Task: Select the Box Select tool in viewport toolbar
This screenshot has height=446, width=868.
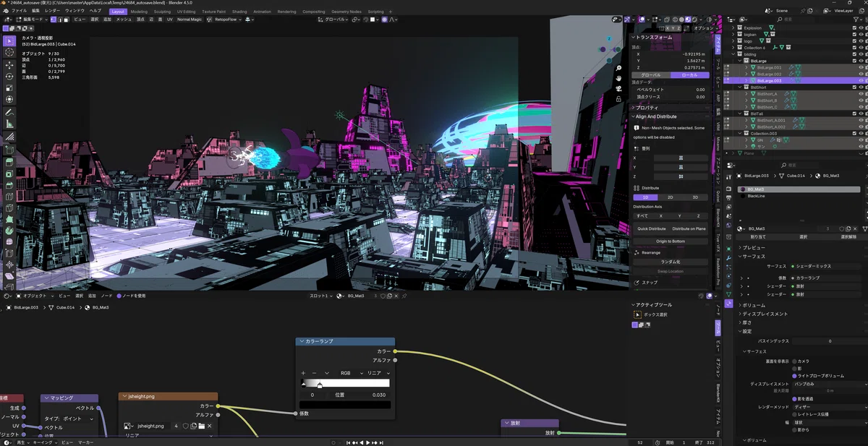Action: pyautogui.click(x=9, y=40)
